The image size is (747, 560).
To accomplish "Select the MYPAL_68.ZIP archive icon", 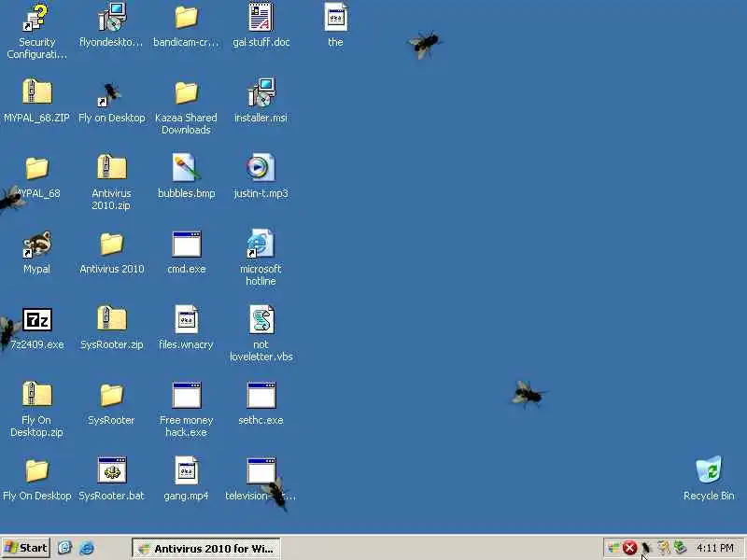I will pyautogui.click(x=36, y=91).
